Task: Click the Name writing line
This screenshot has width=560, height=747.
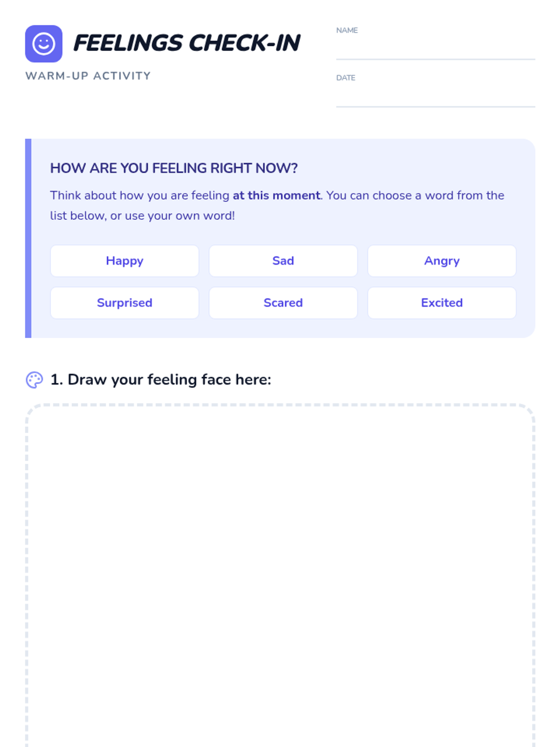Action: tap(435, 50)
